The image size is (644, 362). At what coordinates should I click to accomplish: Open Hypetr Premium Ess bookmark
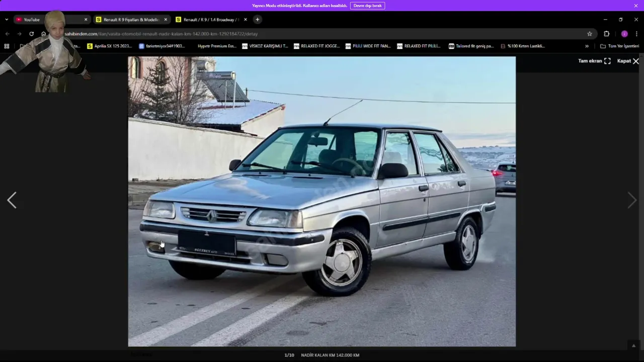point(216,46)
